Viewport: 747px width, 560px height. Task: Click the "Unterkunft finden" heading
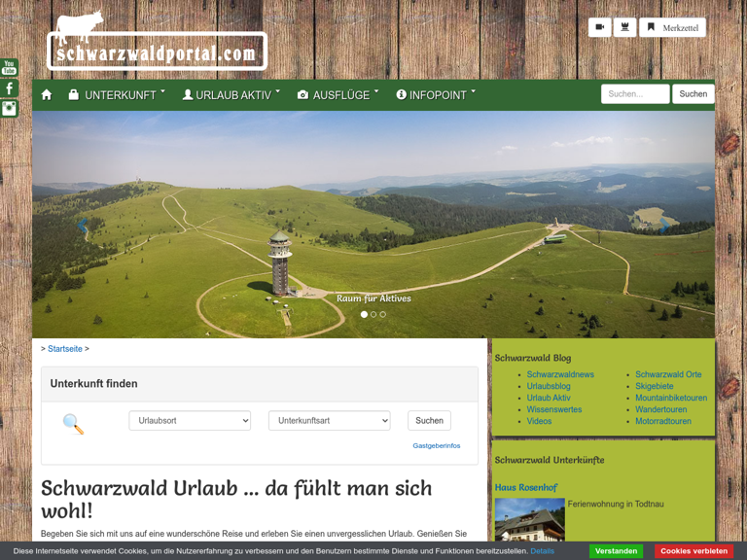(x=93, y=383)
